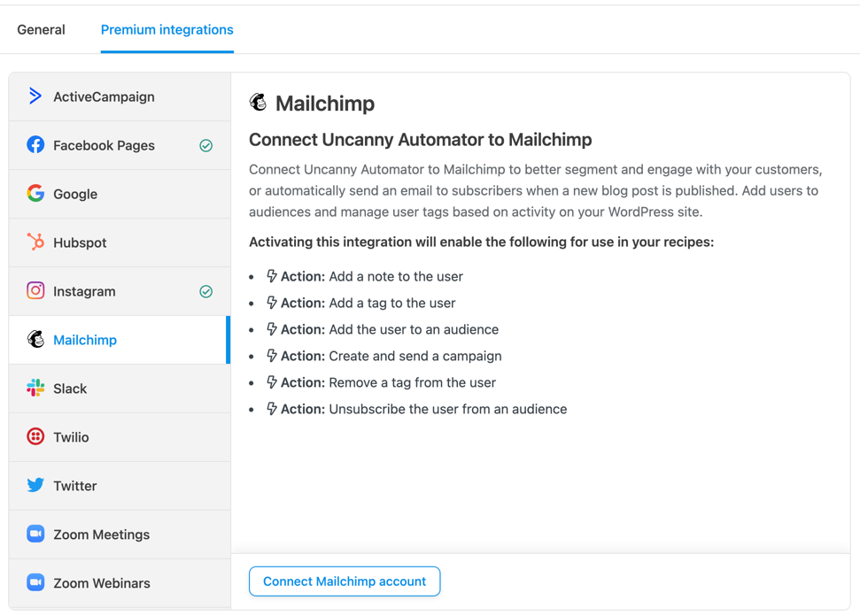Click the Facebook Pages logo icon

(35, 145)
